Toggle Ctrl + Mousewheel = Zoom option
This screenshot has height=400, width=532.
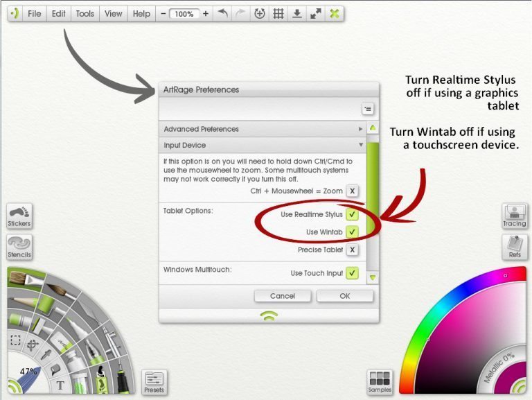pos(352,191)
